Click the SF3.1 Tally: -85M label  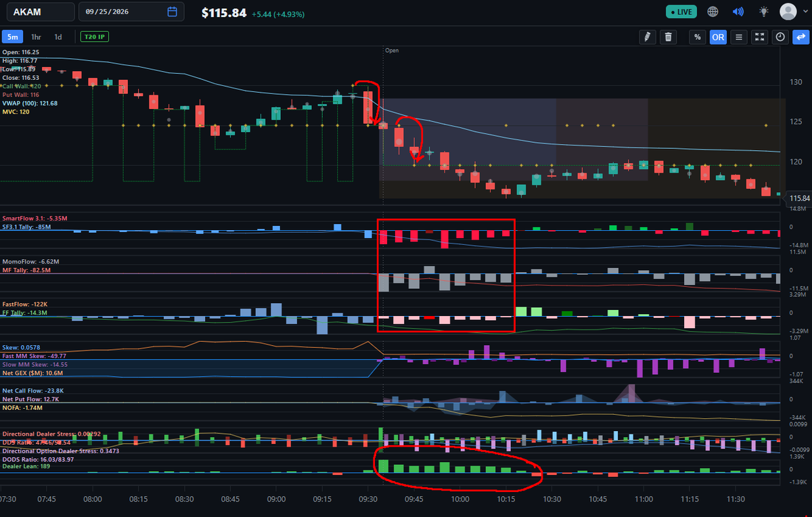27,227
